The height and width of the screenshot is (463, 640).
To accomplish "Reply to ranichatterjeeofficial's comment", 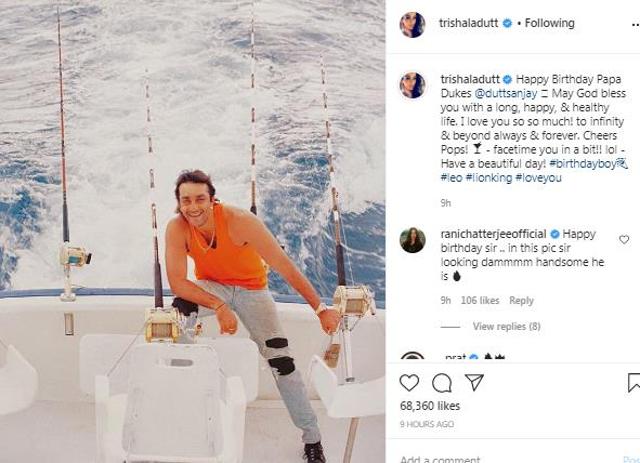I will (521, 301).
